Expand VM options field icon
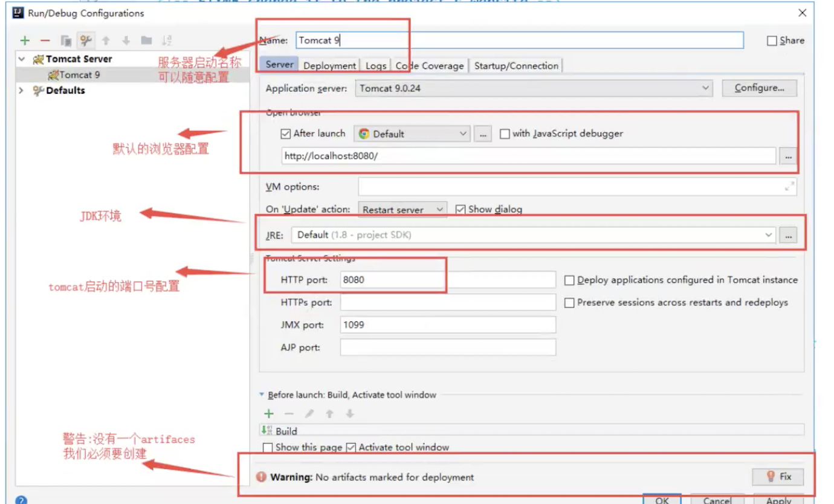The width and height of the screenshot is (834, 504). point(789,187)
